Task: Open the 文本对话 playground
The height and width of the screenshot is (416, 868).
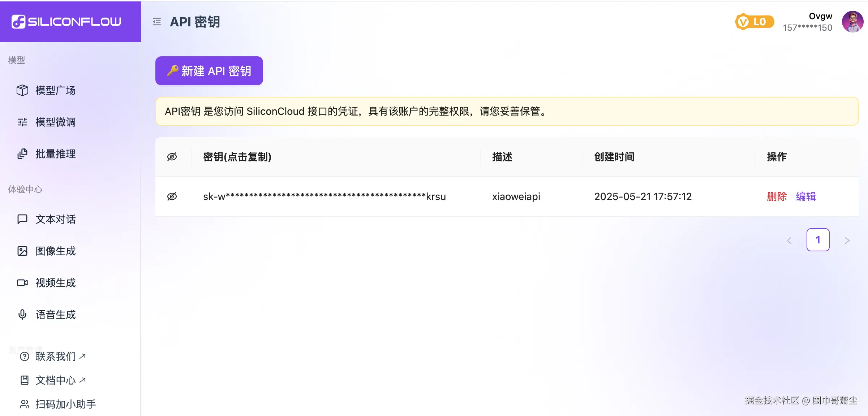Action: click(x=55, y=219)
